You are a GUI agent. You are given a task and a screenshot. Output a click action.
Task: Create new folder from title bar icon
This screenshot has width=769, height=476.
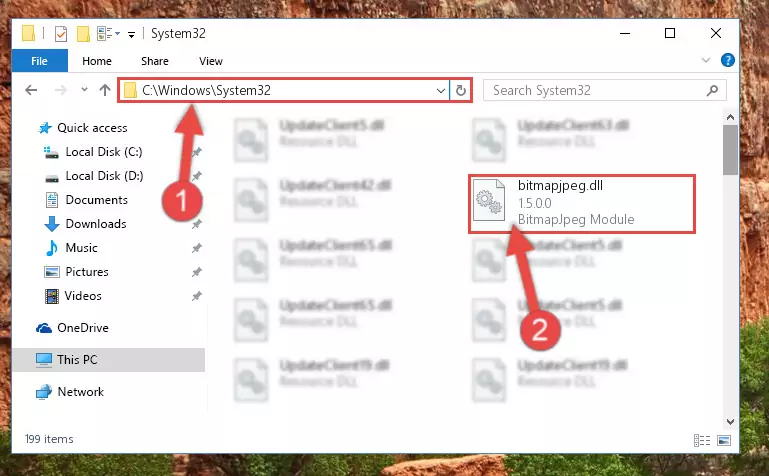pos(83,34)
